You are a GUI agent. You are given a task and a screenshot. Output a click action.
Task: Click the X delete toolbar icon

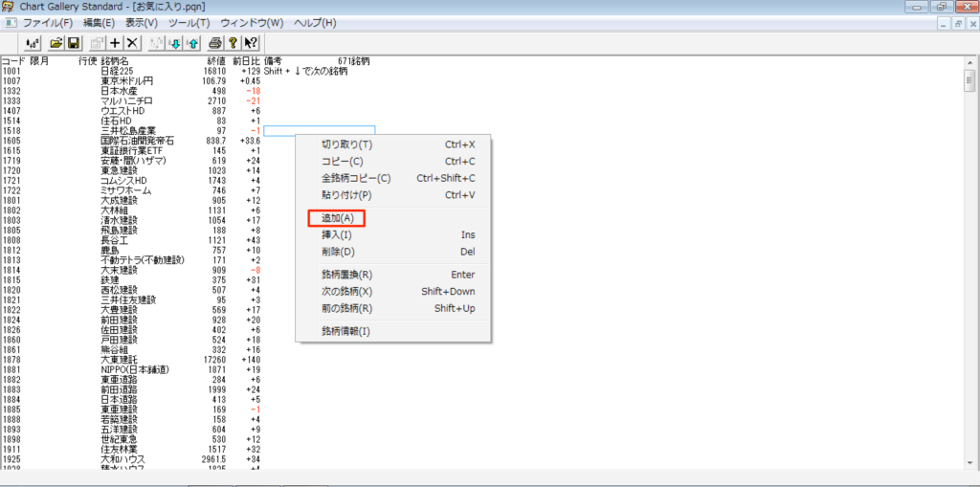132,43
